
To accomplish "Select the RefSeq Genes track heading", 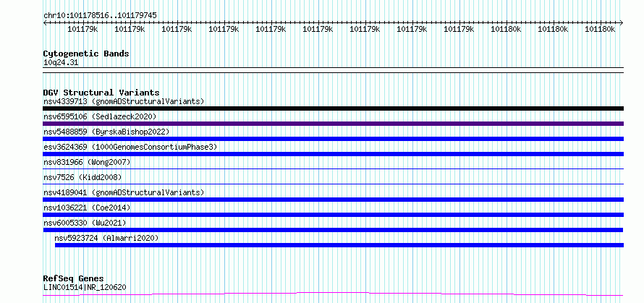I will pyautogui.click(x=73, y=278).
